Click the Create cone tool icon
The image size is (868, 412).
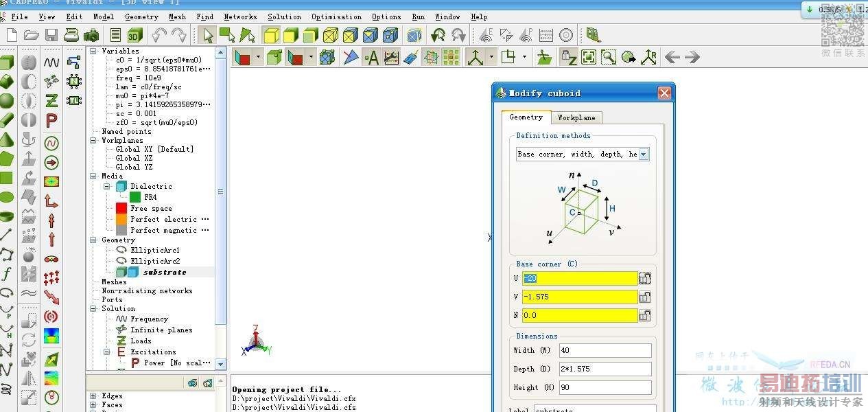[x=7, y=139]
